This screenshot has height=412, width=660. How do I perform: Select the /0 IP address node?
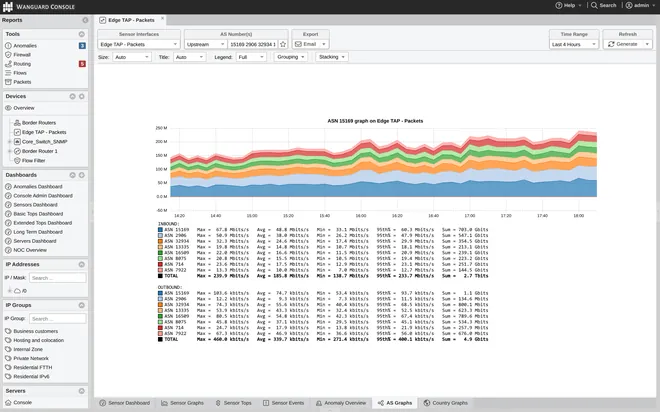(24, 291)
